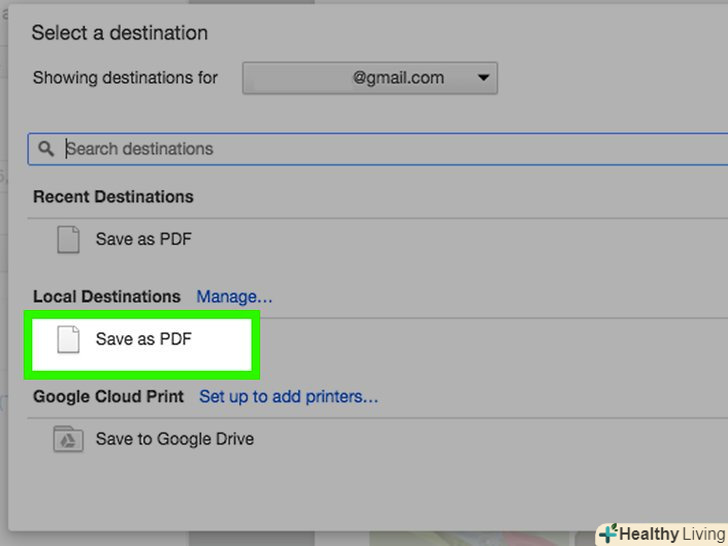Open the Manage... link for Local Destinations
This screenshot has width=728, height=546.
click(x=234, y=297)
